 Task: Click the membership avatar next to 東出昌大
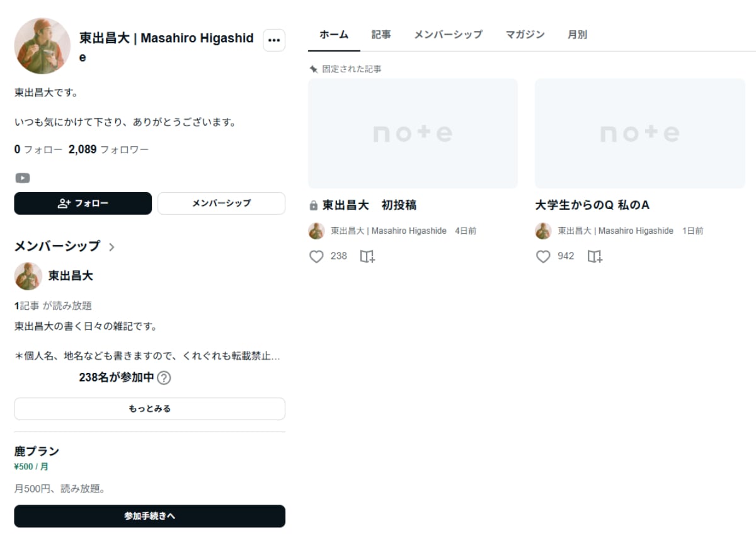coord(28,276)
